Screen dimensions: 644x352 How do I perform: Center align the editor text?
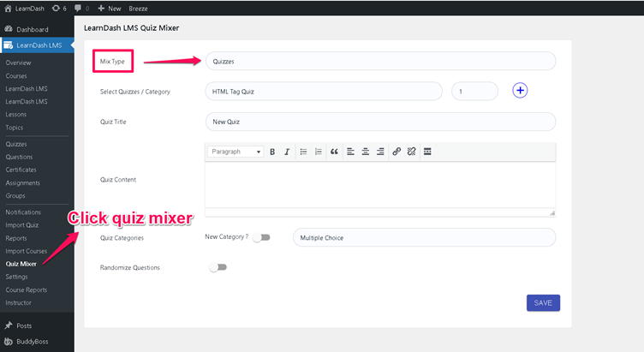point(365,152)
